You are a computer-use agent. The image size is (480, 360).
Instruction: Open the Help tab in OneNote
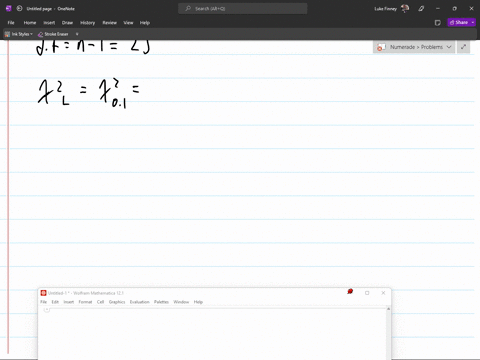(x=145, y=23)
